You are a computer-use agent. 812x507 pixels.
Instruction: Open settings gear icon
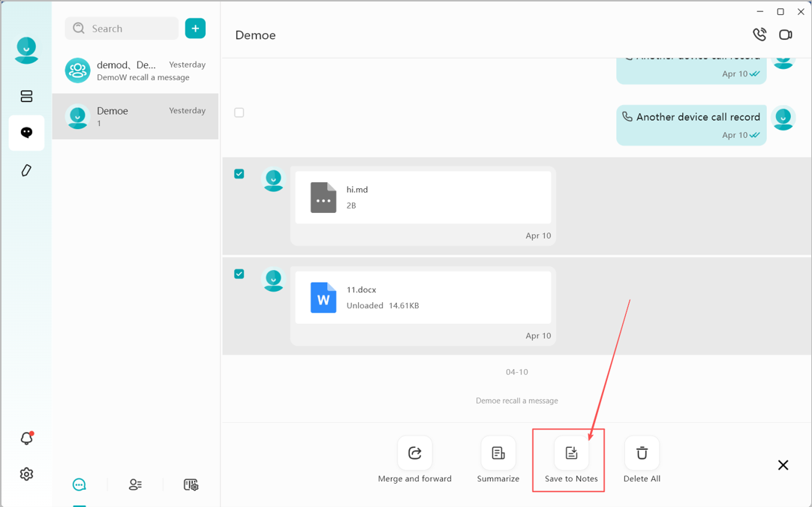(26, 474)
